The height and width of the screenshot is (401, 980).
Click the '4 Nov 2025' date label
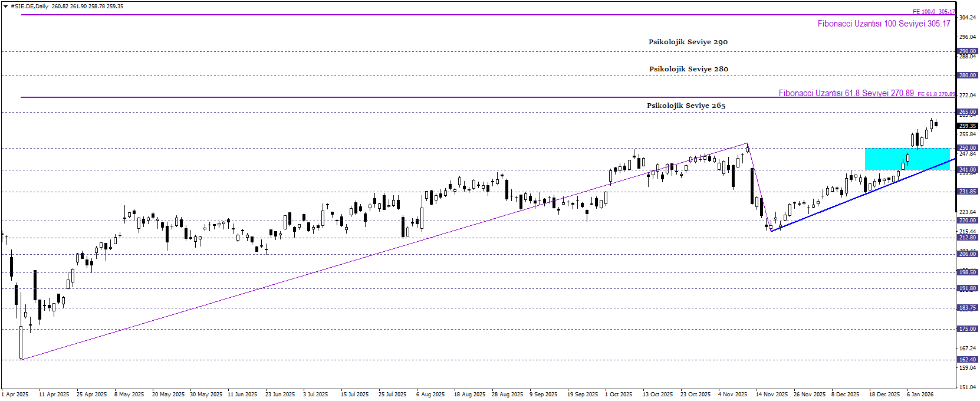[732, 395]
